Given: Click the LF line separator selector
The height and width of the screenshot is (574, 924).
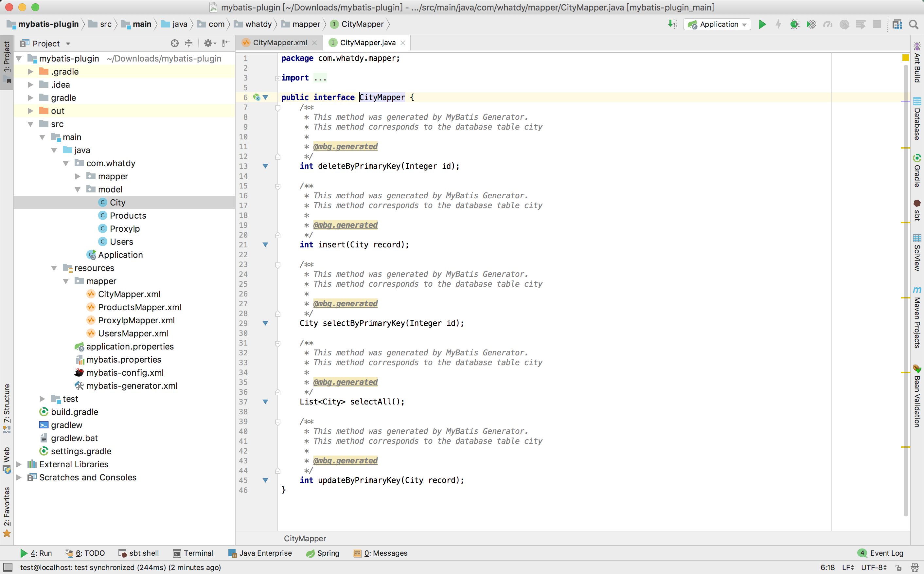Looking at the screenshot, I should click(x=848, y=567).
